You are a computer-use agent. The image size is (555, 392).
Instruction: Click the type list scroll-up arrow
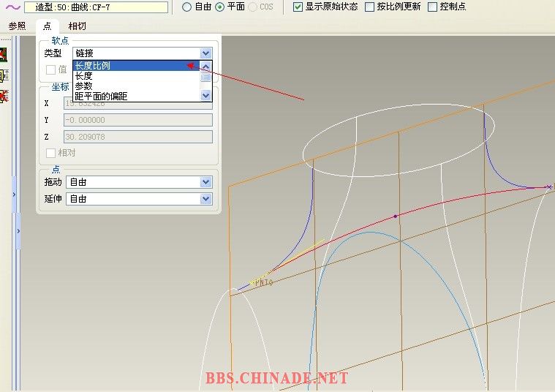tap(205, 67)
